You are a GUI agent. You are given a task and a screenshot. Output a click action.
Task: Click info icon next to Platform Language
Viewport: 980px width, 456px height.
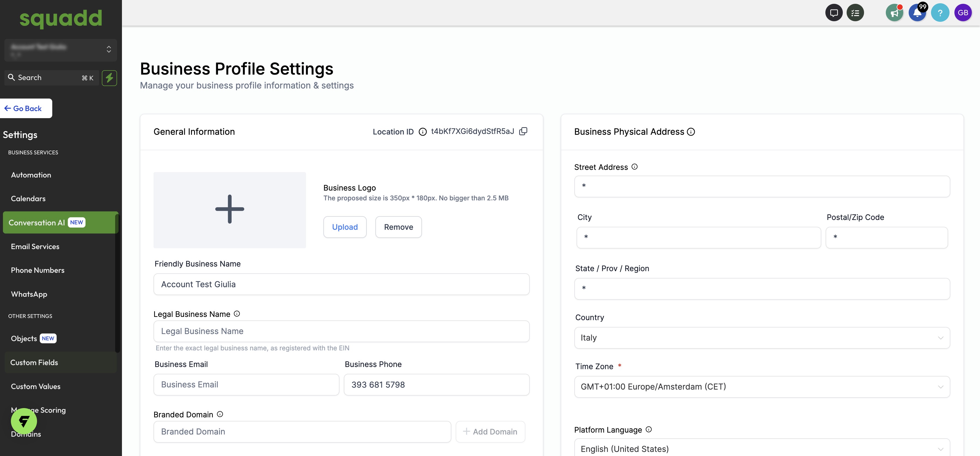tap(649, 429)
